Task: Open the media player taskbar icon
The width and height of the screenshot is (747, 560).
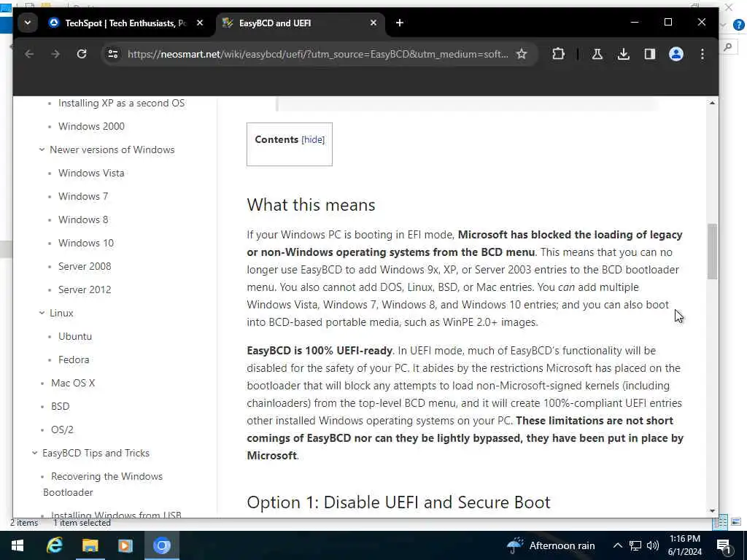Action: [125, 545]
